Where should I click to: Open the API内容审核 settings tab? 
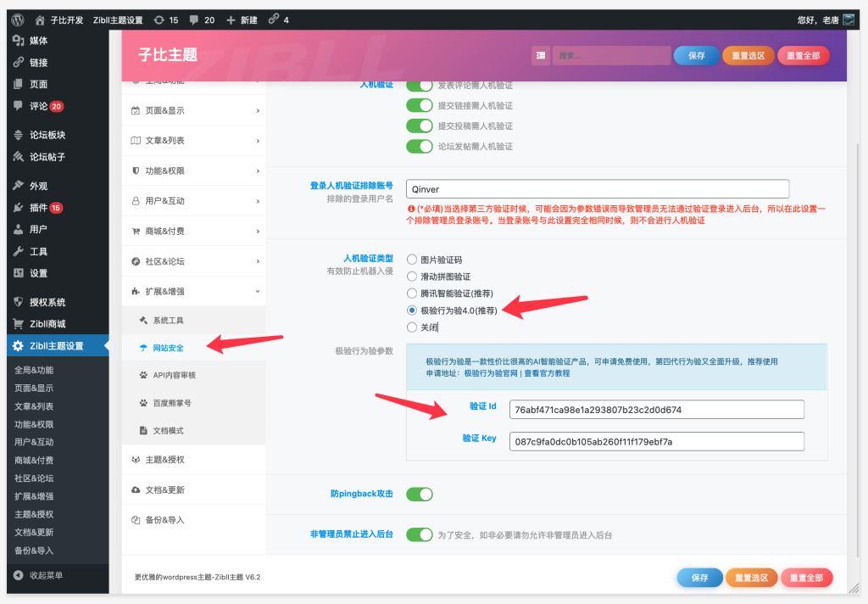(x=194, y=375)
